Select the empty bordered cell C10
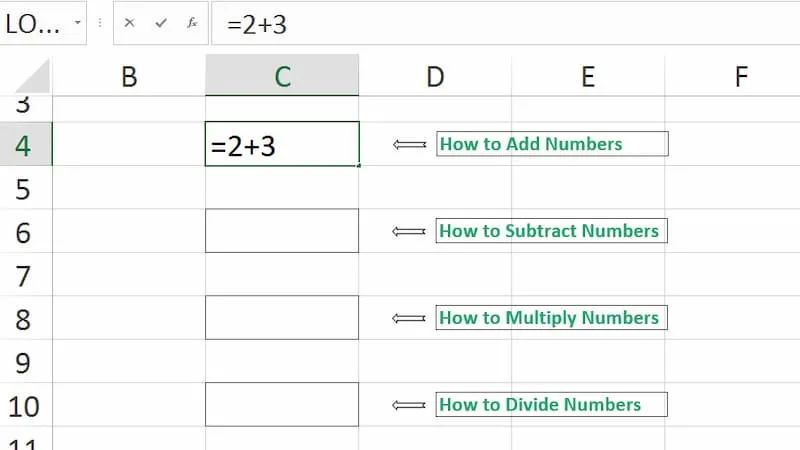Viewport: 800px width, 450px height. 282,404
